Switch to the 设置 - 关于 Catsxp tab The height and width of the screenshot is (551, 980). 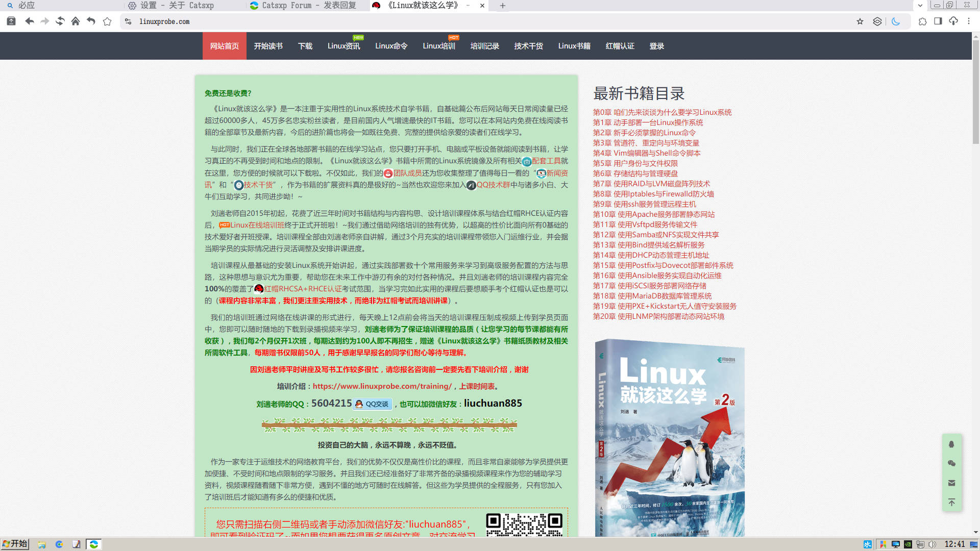point(185,6)
